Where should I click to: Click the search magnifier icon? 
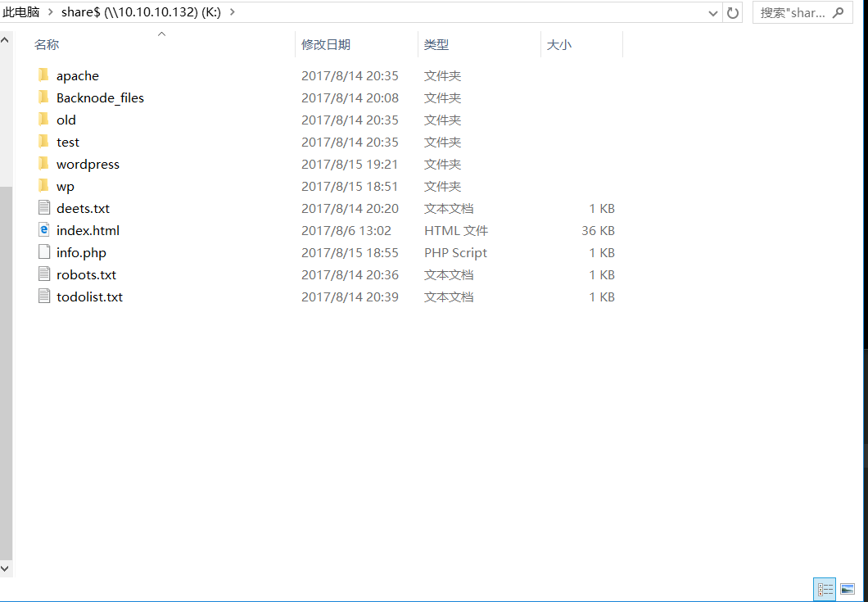(837, 12)
